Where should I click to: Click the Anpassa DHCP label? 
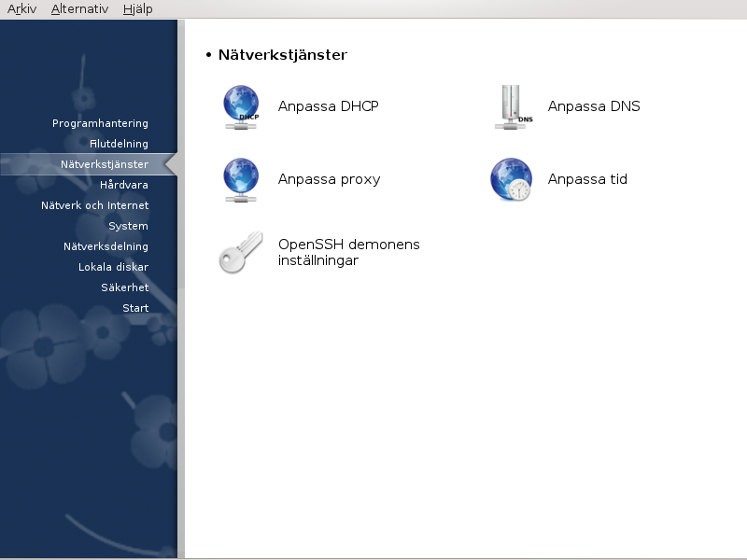[x=329, y=106]
